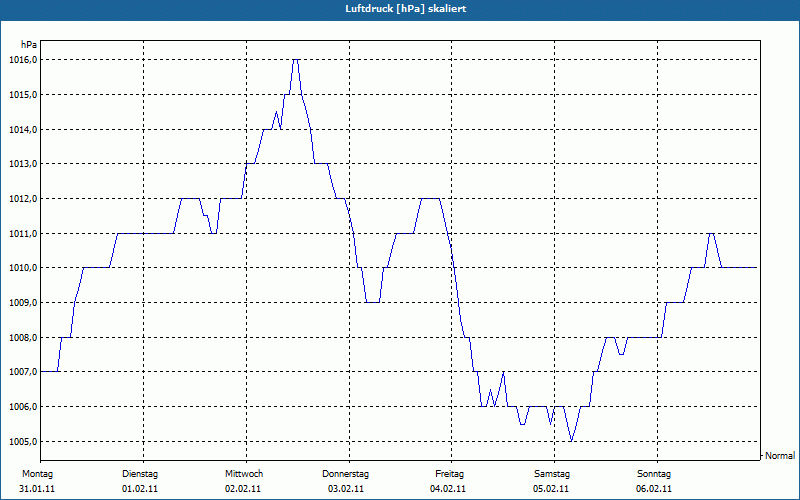The height and width of the screenshot is (500, 800).
Task: Select the Montag day label
Action: click(37, 474)
